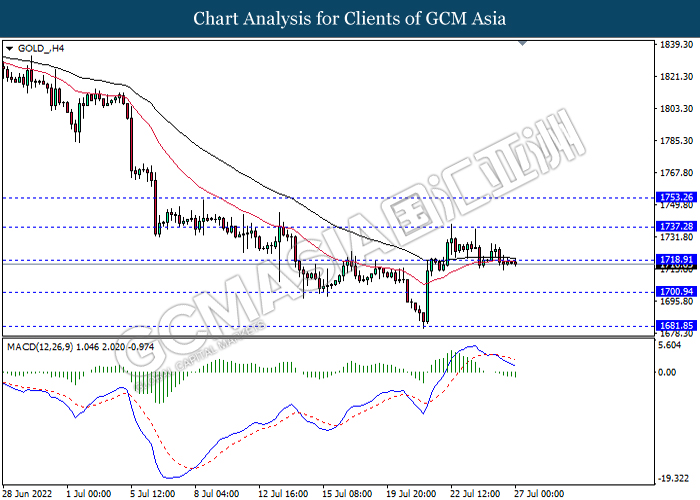Select the 1737.28 price level label
The height and width of the screenshot is (500, 700).
675,227
